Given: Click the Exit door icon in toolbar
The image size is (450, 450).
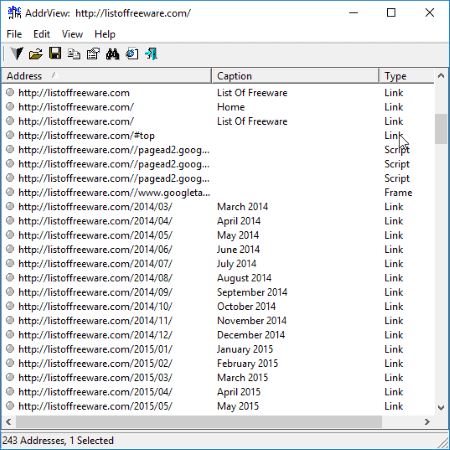Looking at the screenshot, I should click(x=151, y=54).
